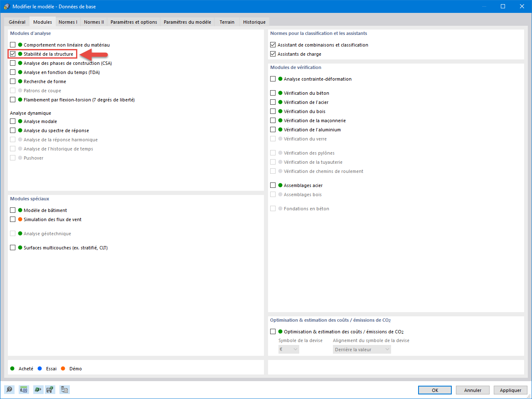Click the Démo legend label
Screen dimensions: 532x399
[76, 369]
